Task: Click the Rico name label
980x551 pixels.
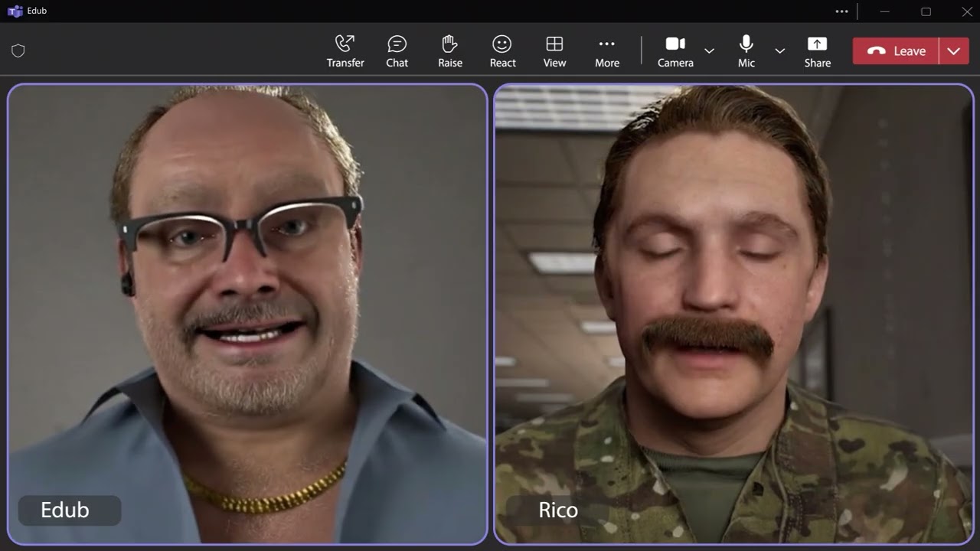Action: pos(558,510)
